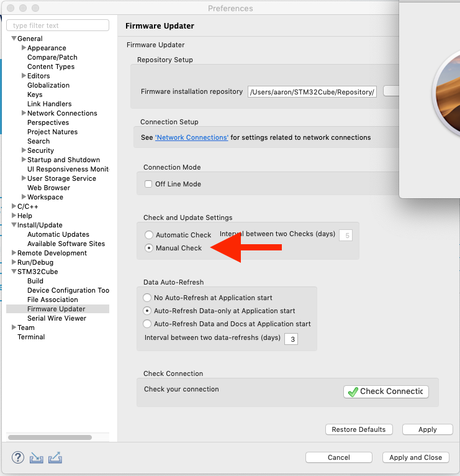Image resolution: width=460 pixels, height=476 pixels.
Task: Enable the Off Line Mode checkbox
Action: [148, 184]
